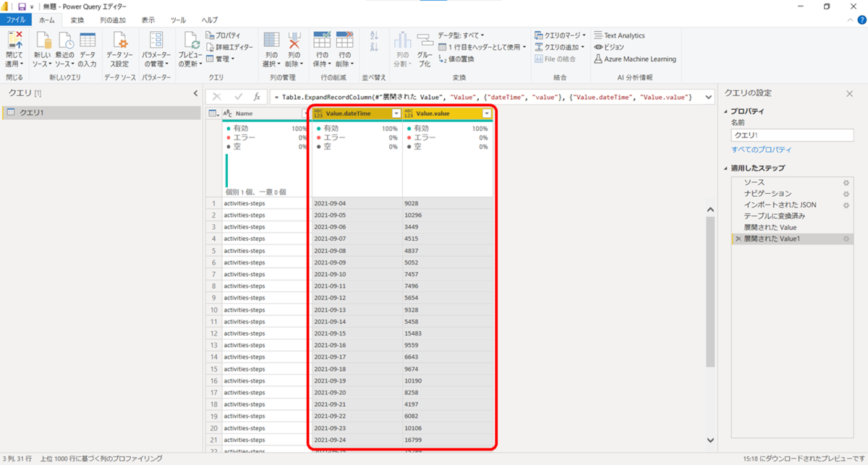868x465 pixels.
Task: Click the data type icon of Value.value
Action: [409, 114]
